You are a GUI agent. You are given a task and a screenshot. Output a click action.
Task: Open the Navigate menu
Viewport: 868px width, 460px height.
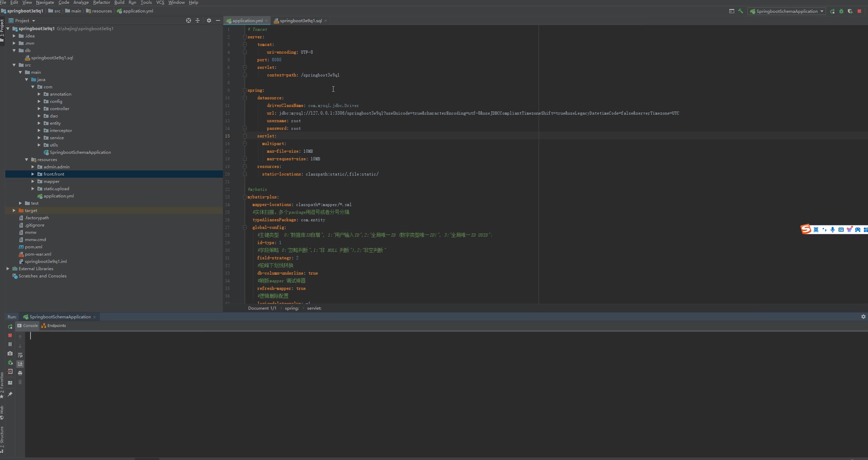(45, 2)
